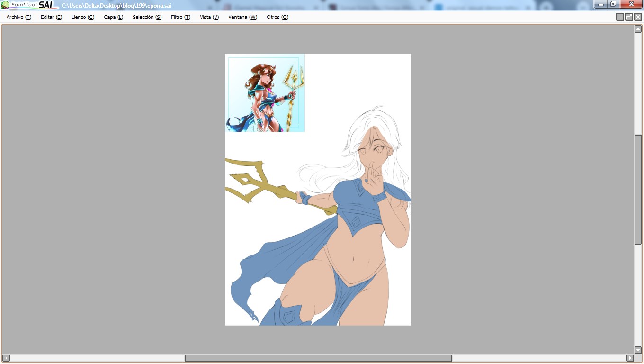Open the Archivo menu
The image size is (644, 364).
click(x=19, y=17)
